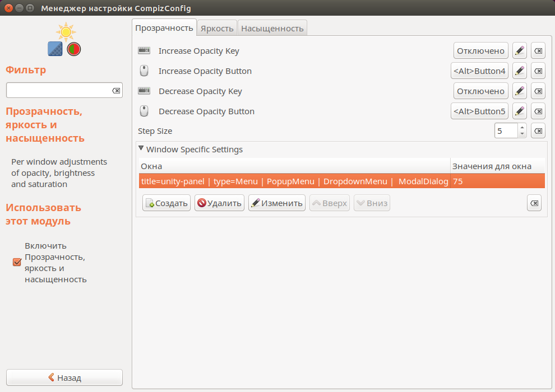Increase Step Size with up arrow
This screenshot has height=392, width=555.
pos(522,127)
